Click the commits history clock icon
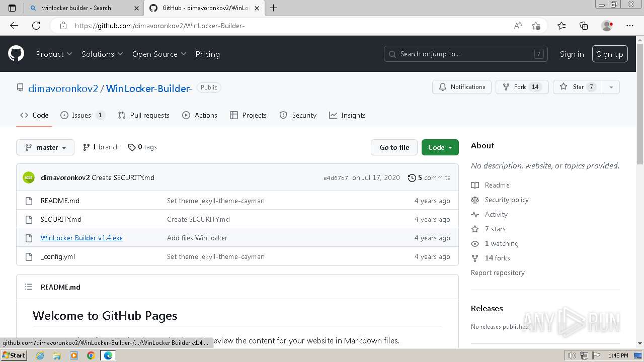Viewport: 644px width, 362px height. [x=412, y=177]
